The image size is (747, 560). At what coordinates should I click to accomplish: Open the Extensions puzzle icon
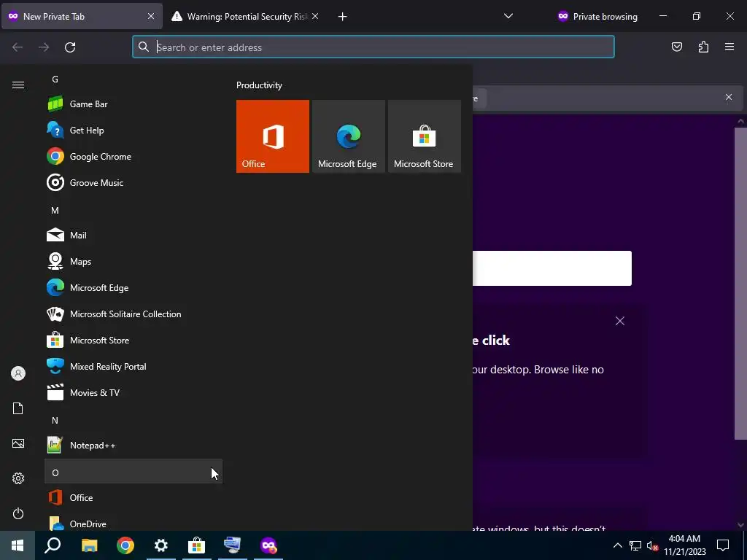pos(703,47)
